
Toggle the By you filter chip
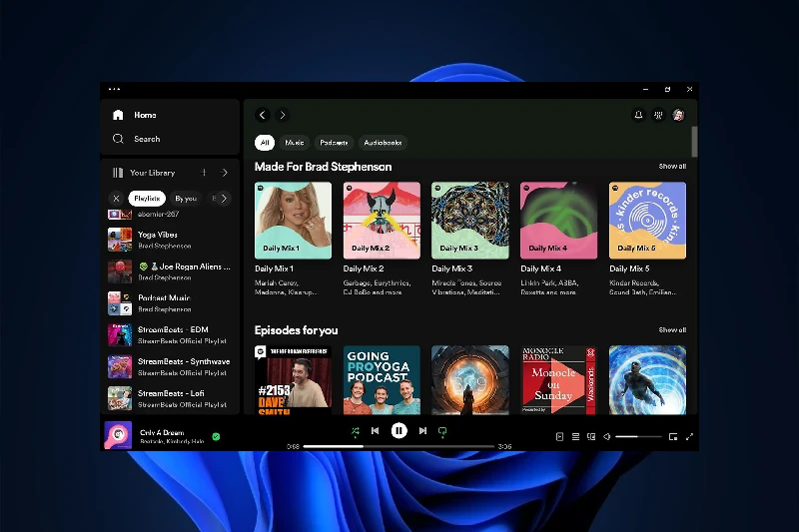(x=186, y=199)
